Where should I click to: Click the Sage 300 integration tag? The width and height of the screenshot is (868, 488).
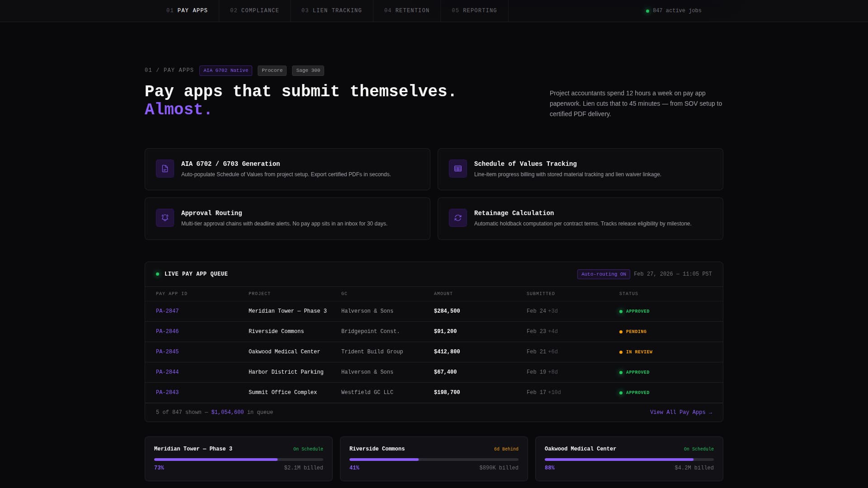coord(308,70)
